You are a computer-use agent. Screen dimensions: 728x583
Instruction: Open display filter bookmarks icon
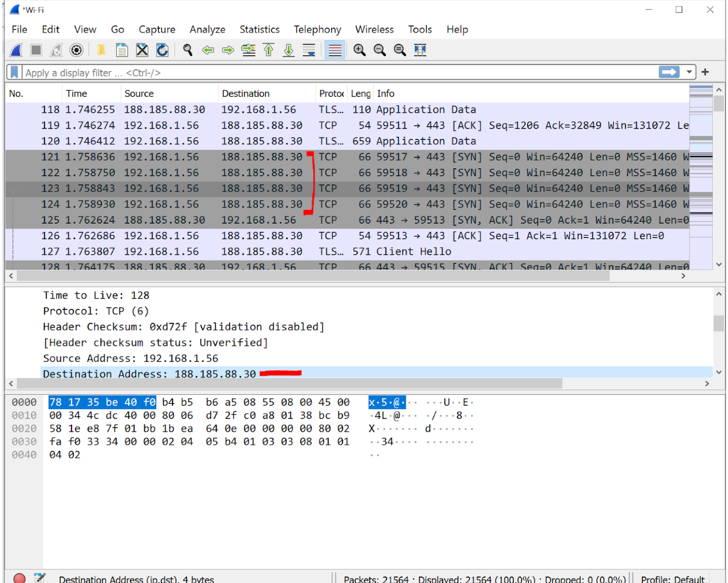[x=14, y=72]
